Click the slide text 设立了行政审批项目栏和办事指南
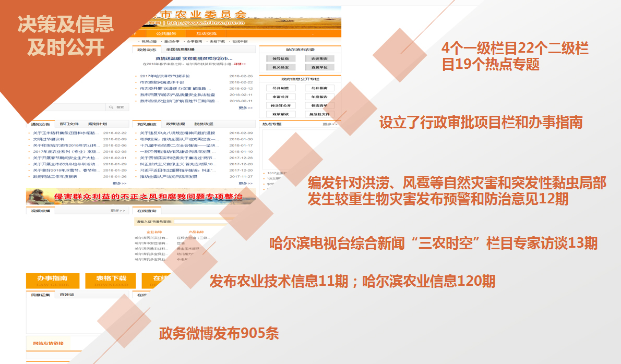 (x=481, y=123)
